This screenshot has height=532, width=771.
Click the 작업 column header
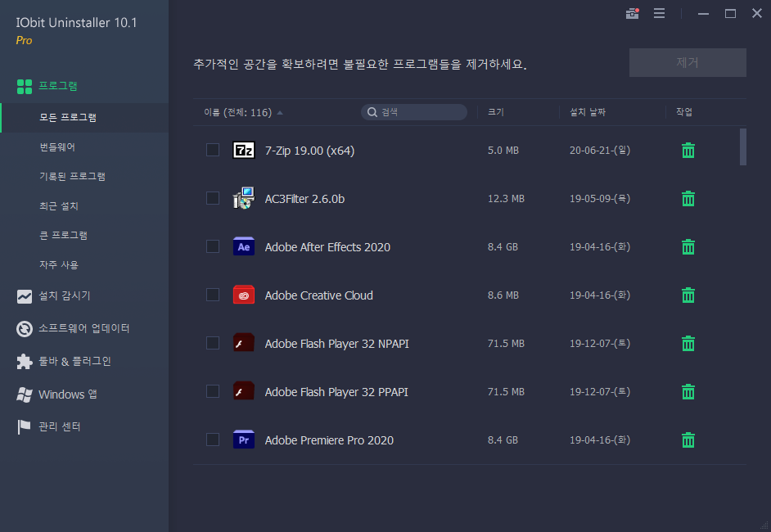pyautogui.click(x=684, y=112)
